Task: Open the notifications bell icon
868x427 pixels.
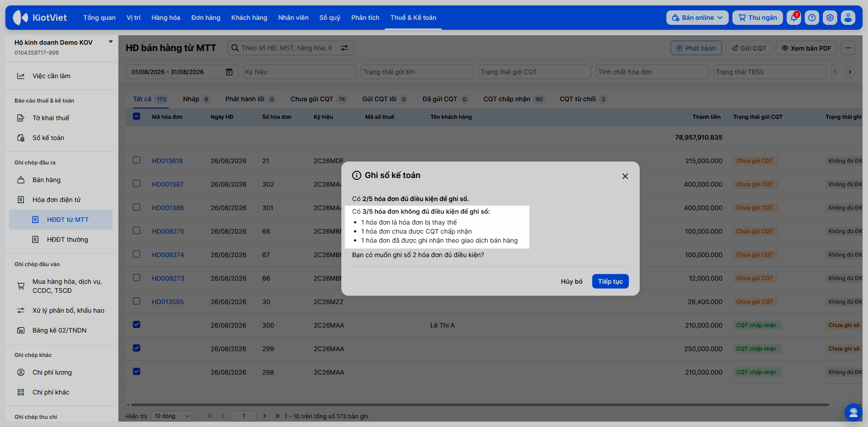Action: (794, 18)
